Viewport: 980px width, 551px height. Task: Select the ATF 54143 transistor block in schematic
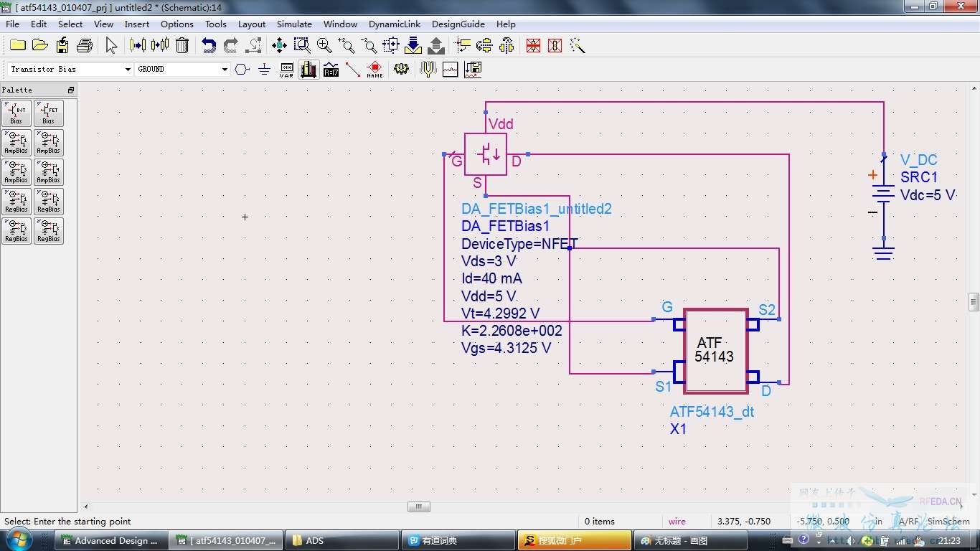(716, 352)
